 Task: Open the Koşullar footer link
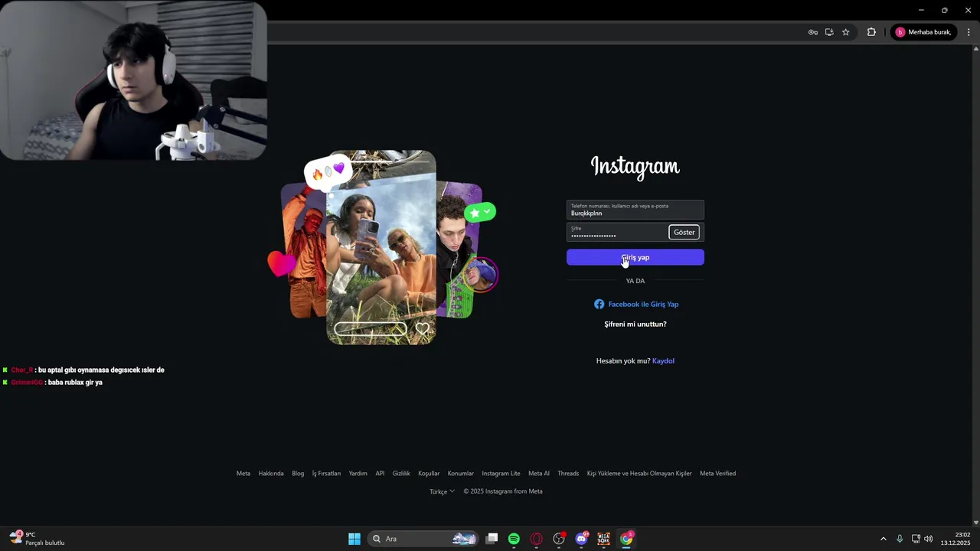(x=429, y=473)
